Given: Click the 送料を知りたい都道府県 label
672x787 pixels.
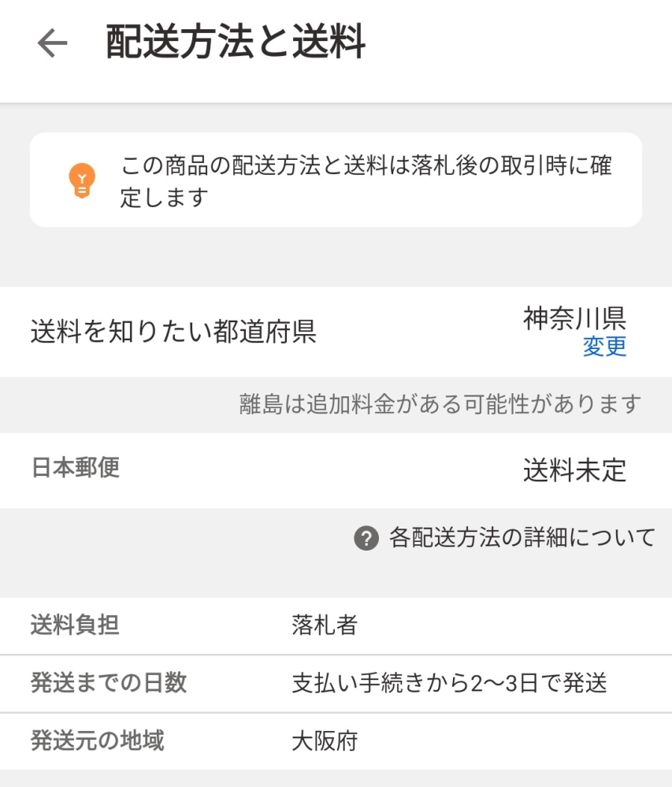Looking at the screenshot, I should pyautogui.click(x=173, y=332).
